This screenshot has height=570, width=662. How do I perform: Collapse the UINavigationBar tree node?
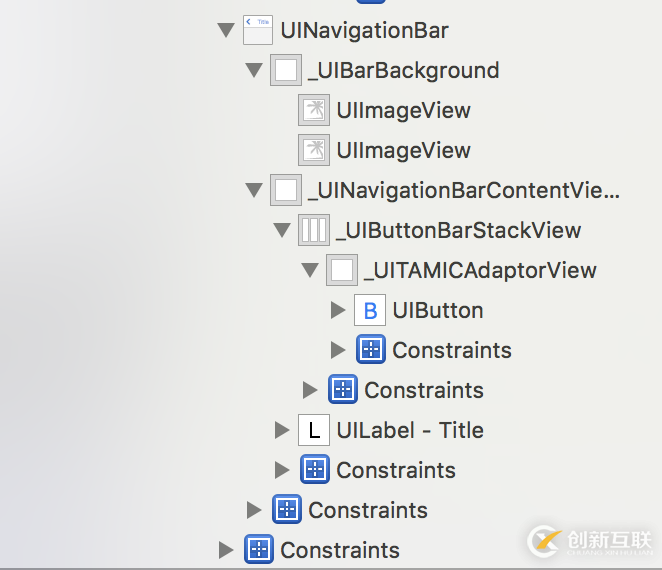(226, 31)
